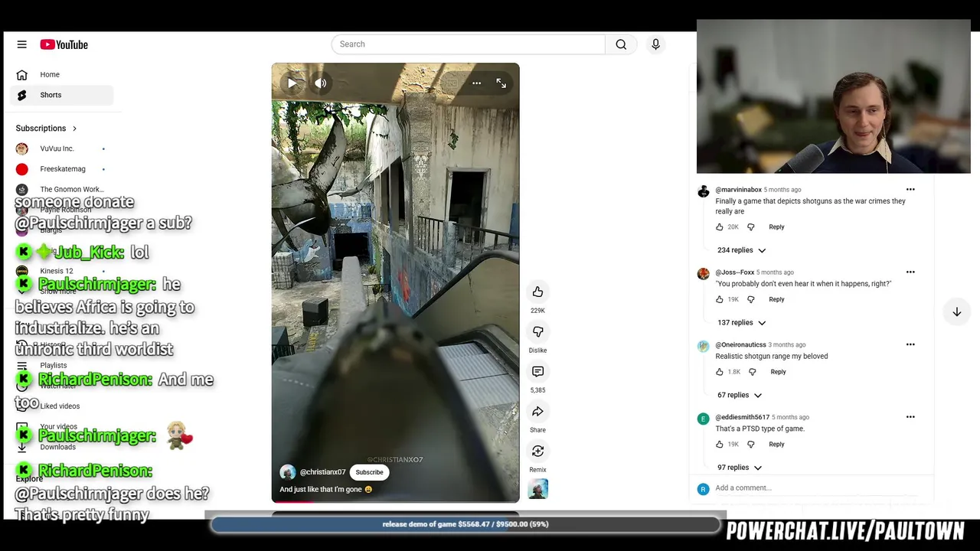Start voice search with the microphone
Image resolution: width=980 pixels, height=551 pixels.
point(655,44)
